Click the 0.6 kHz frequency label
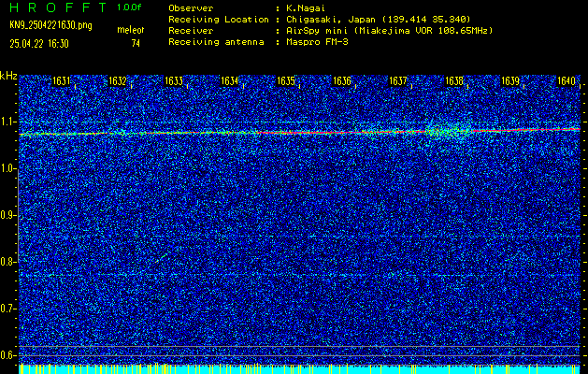Image resolution: width=588 pixels, height=374 pixels. click(7, 355)
